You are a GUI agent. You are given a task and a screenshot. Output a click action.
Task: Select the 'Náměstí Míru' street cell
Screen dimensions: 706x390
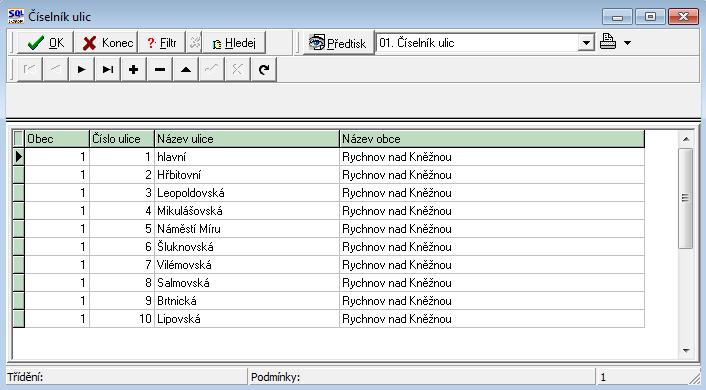tap(247, 229)
